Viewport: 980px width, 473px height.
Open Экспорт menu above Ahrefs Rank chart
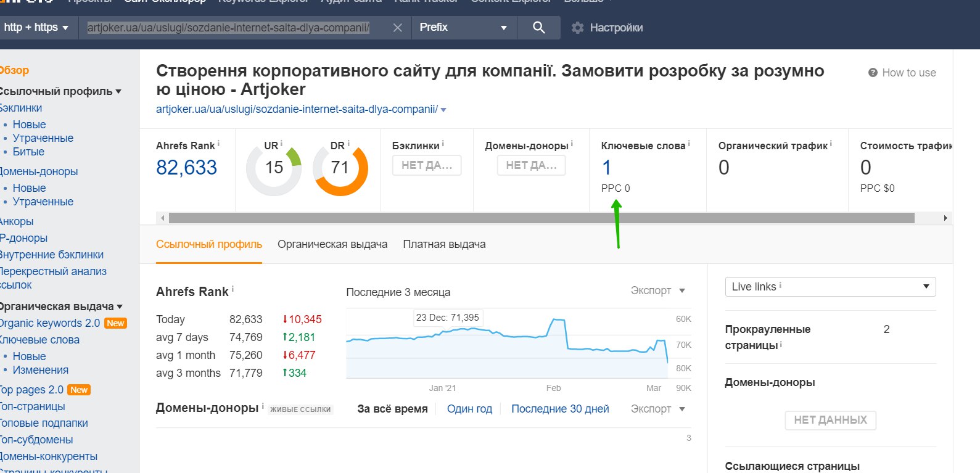pos(657,290)
